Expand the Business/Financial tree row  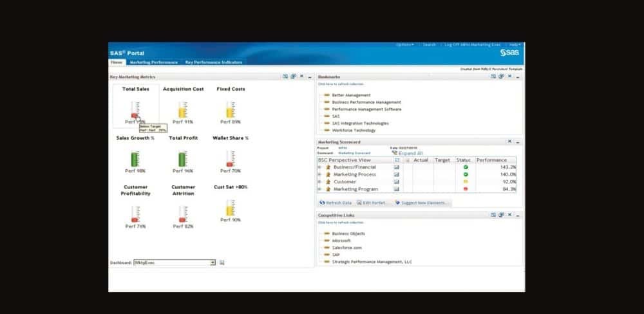coord(319,167)
